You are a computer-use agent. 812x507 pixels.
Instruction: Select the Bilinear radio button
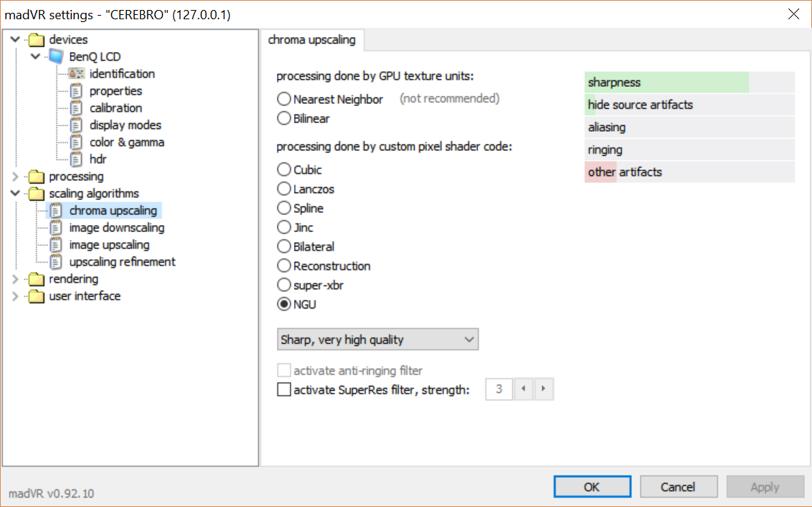284,119
